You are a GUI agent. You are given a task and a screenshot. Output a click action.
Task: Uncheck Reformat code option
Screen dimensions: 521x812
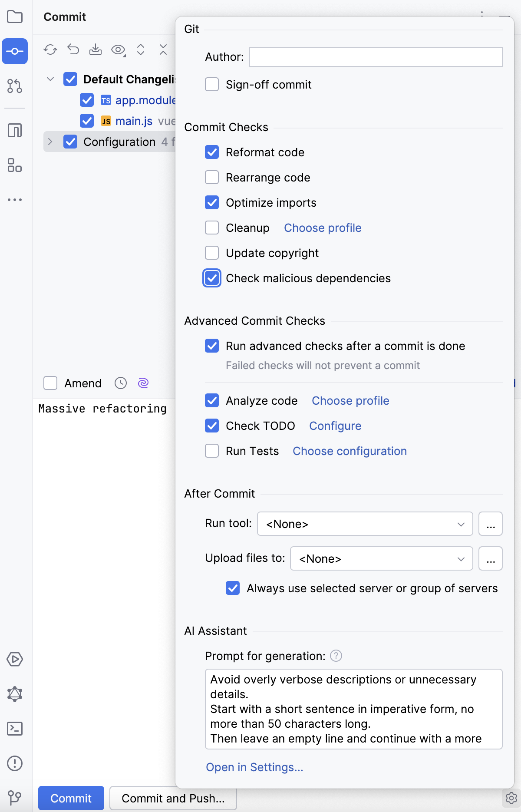coord(212,152)
